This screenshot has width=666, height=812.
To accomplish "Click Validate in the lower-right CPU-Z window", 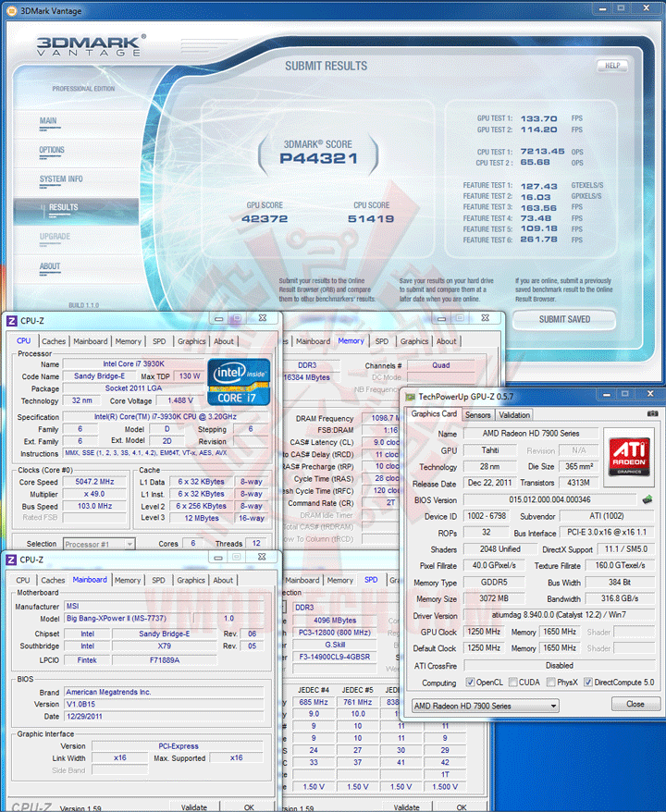I will pos(407,806).
